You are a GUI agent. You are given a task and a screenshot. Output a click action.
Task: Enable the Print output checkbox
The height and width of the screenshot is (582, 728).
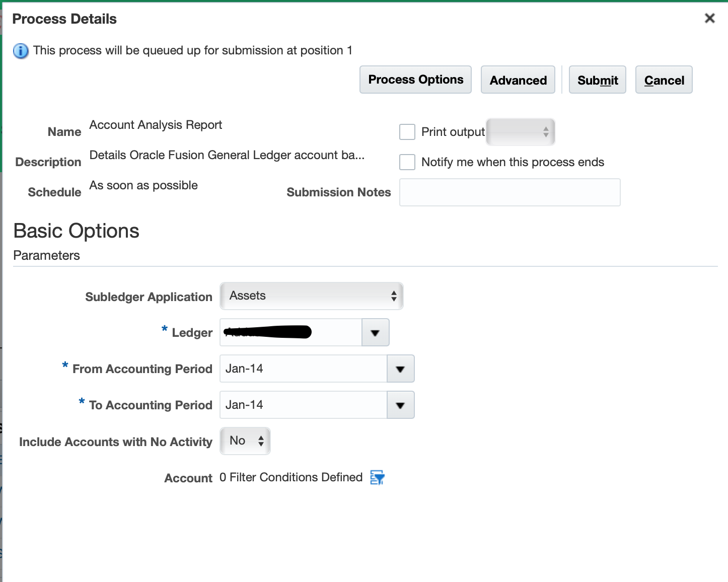407,131
